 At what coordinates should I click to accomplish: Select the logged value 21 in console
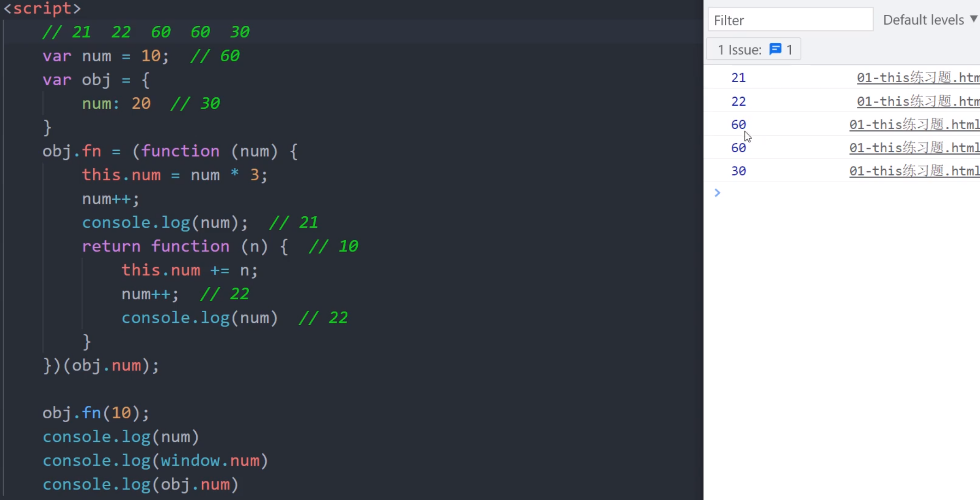[x=738, y=77]
